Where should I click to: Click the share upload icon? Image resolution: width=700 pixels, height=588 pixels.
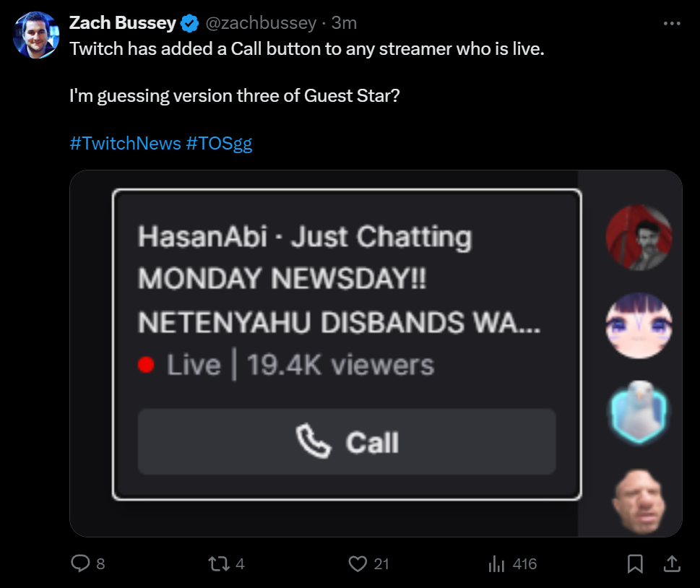[x=672, y=563]
